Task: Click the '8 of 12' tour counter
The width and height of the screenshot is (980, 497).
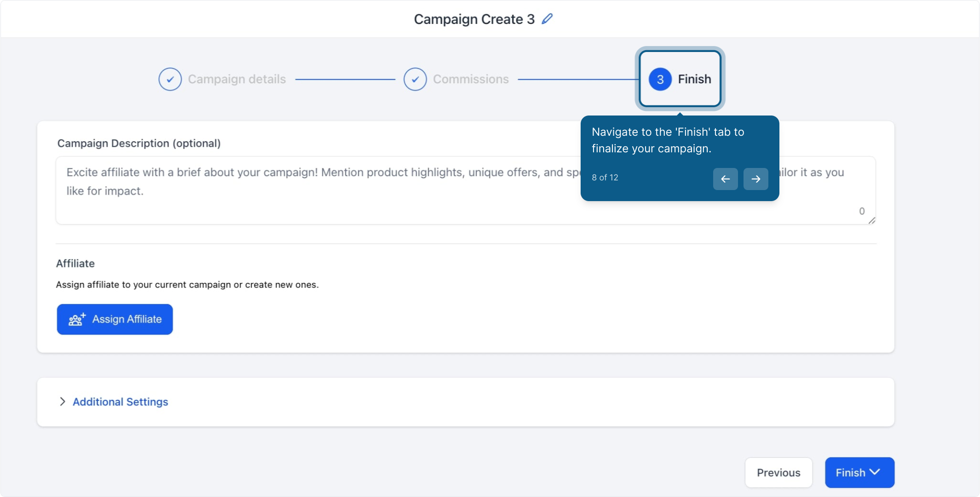Action: pyautogui.click(x=605, y=178)
